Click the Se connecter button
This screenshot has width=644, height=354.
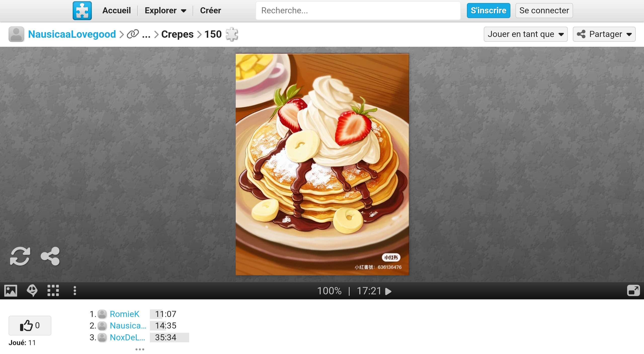544,11
